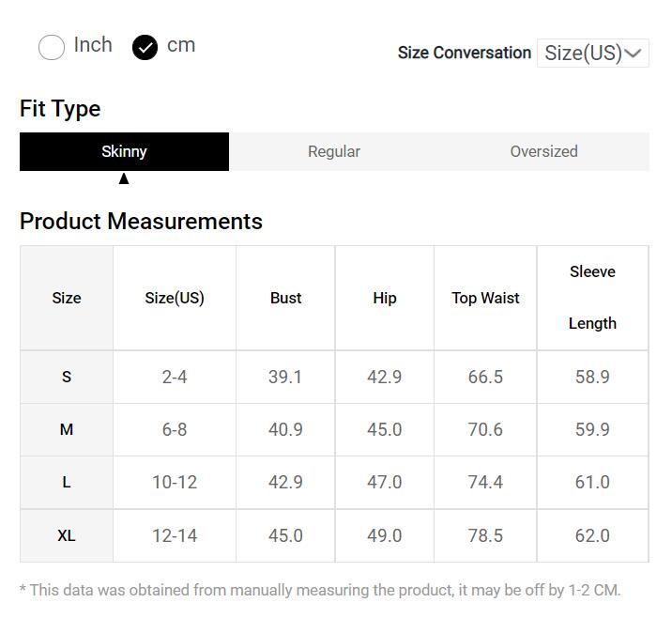Select the Inch unit radio button
The height and width of the screenshot is (618, 672).
click(52, 47)
